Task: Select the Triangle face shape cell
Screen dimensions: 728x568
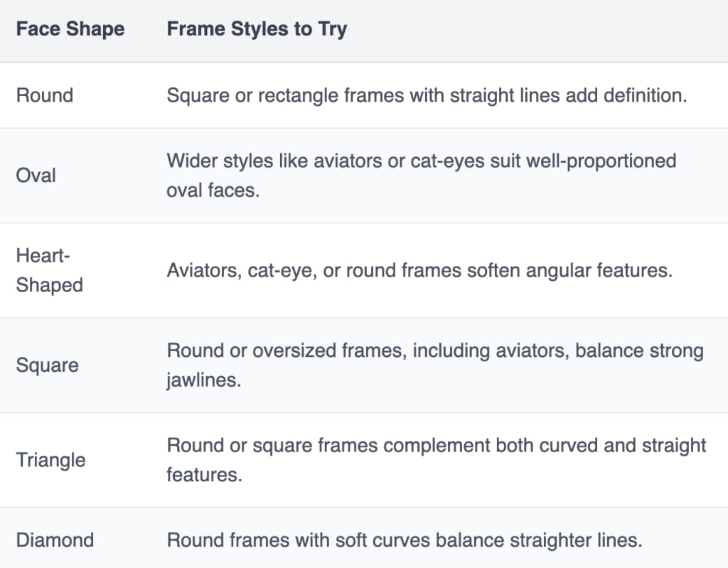Action: coord(50,460)
